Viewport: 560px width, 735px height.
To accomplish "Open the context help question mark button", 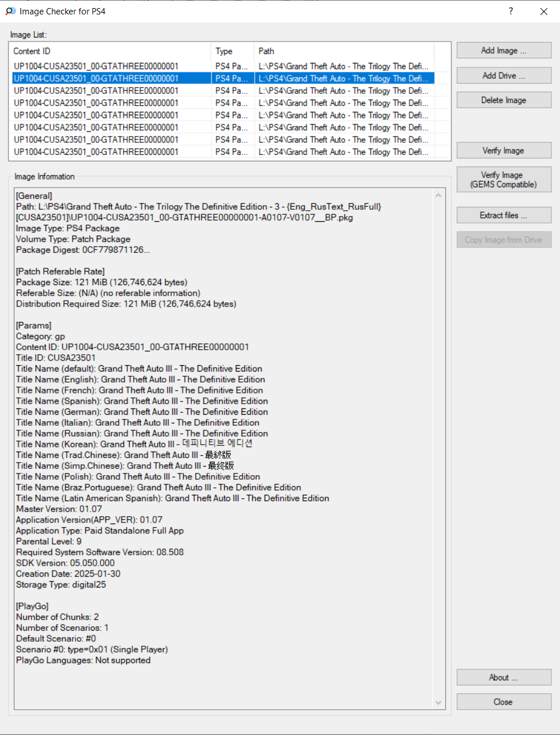I will 511,11.
